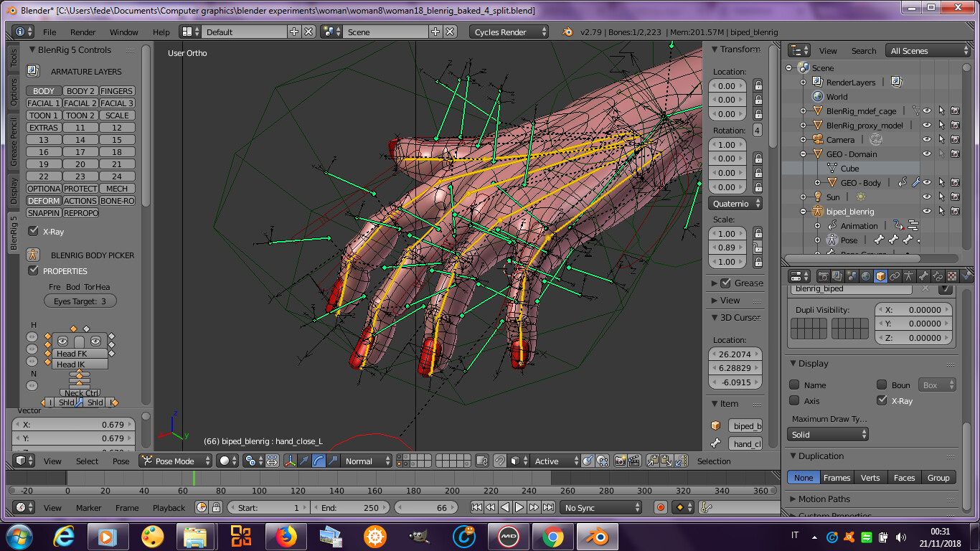980x551 pixels.
Task: Enable the FINGERS armature layer button
Action: click(117, 91)
